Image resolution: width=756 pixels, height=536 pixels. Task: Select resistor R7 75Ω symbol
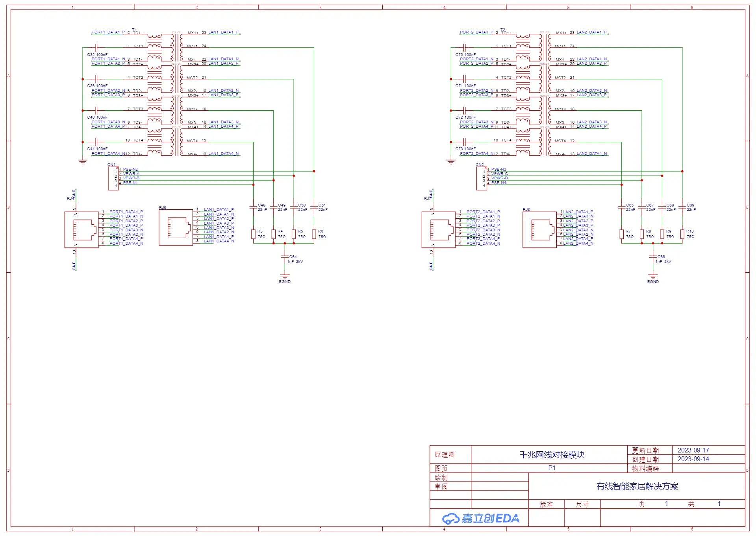tap(622, 234)
